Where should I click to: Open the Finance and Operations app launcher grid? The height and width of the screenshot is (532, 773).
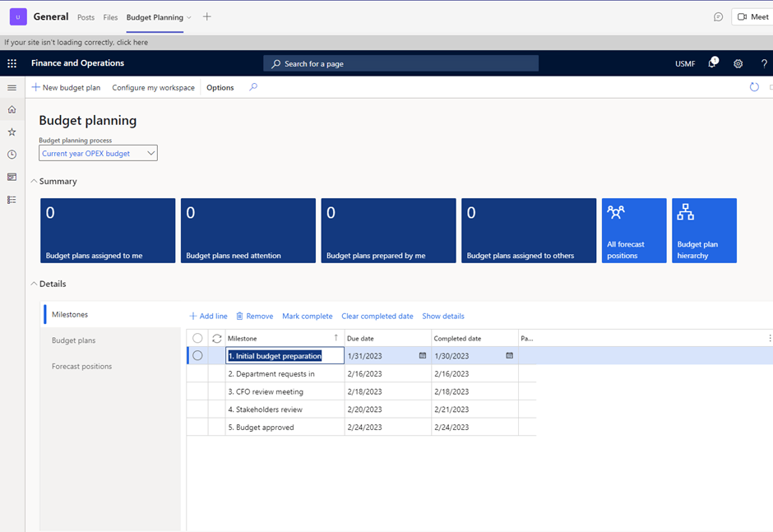[x=12, y=63]
